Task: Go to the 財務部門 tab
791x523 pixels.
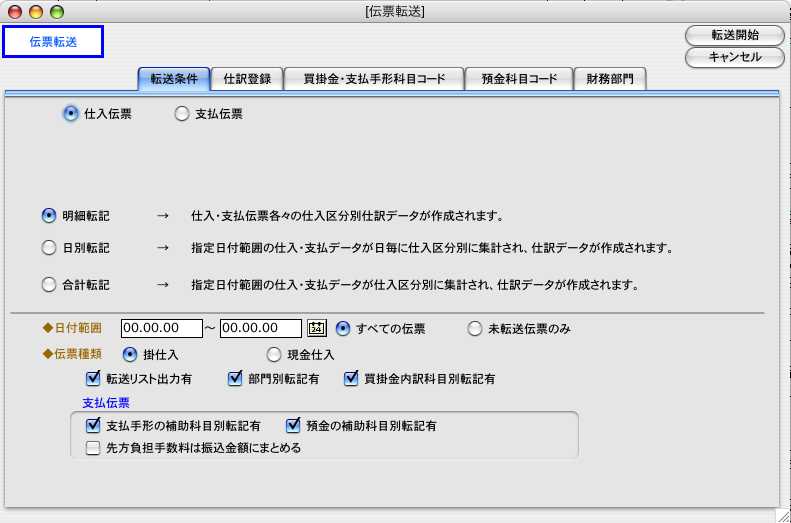Action: tap(609, 79)
